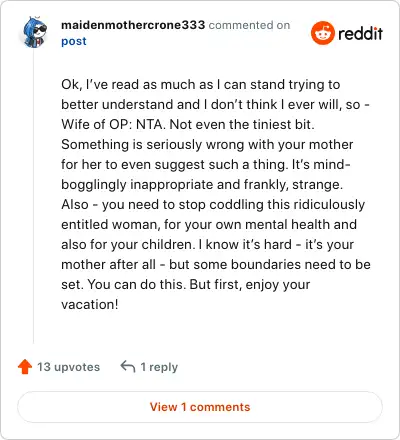This screenshot has width=400, height=440.
Task: Click the gray "commented on" text
Action: tap(249, 25)
